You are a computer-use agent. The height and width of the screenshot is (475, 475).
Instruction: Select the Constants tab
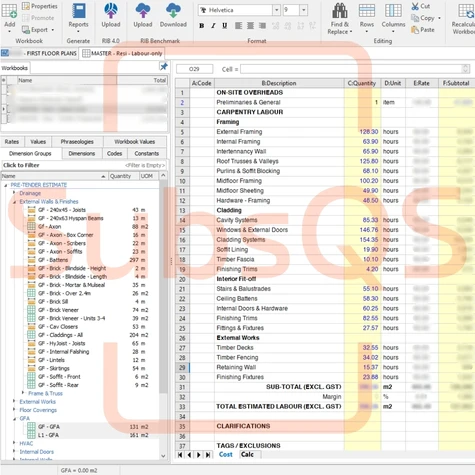point(147,153)
